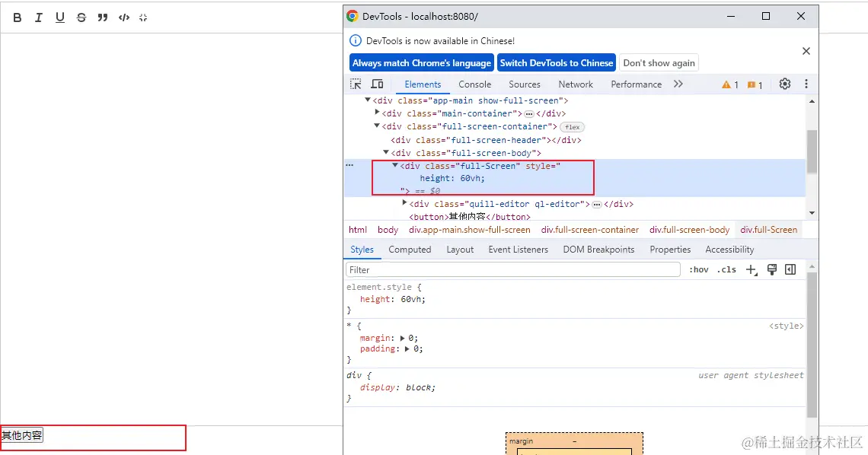Switch to the Network tab

point(575,84)
